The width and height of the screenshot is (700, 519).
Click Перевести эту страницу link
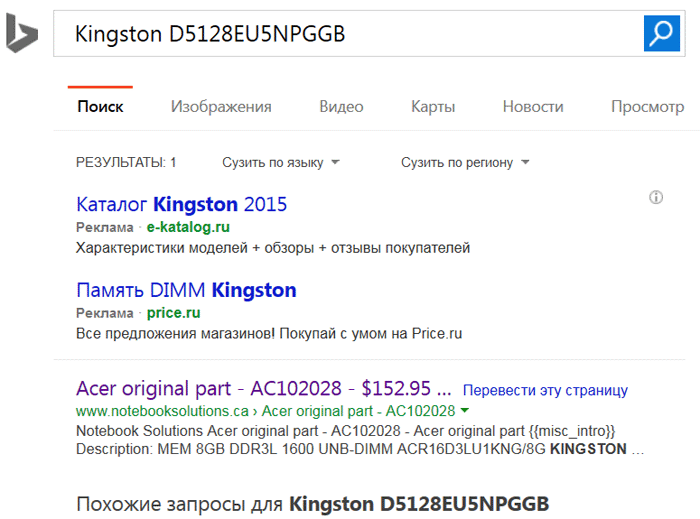coord(545,390)
